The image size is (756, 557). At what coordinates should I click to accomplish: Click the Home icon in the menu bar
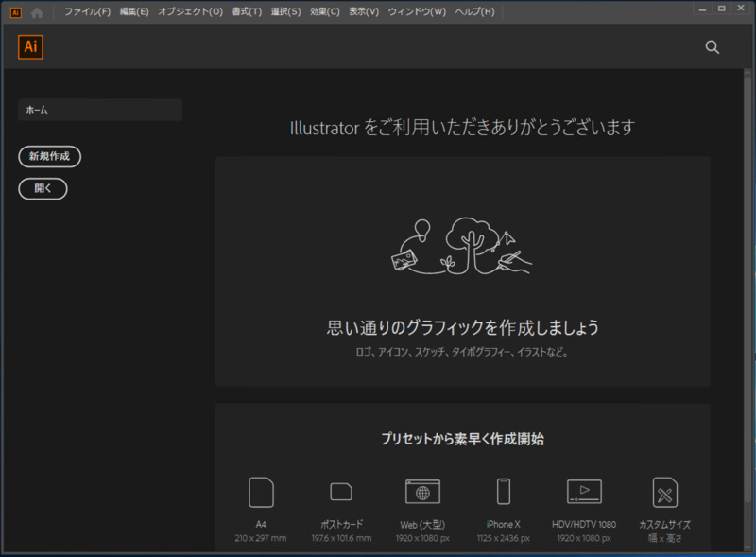(37, 13)
